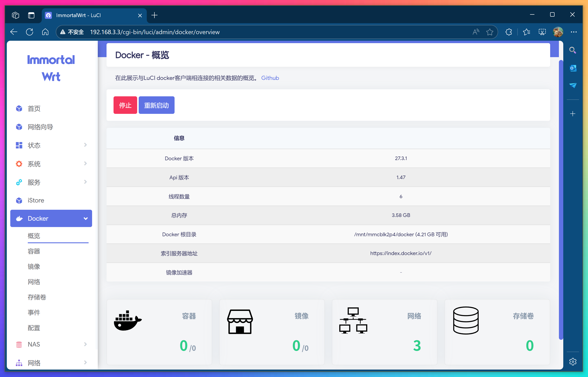Open Outlook from the Edge sidebar
588x377 pixels.
pos(573,68)
